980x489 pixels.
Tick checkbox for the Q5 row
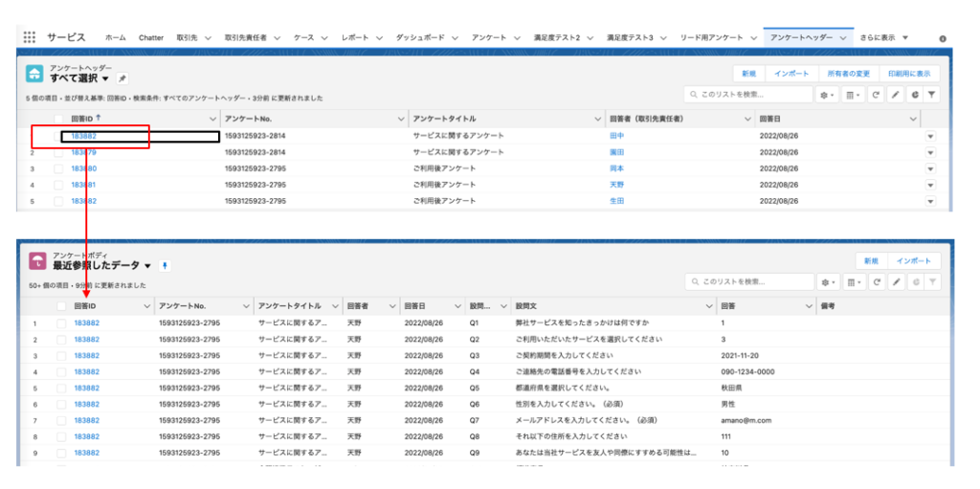(61, 389)
